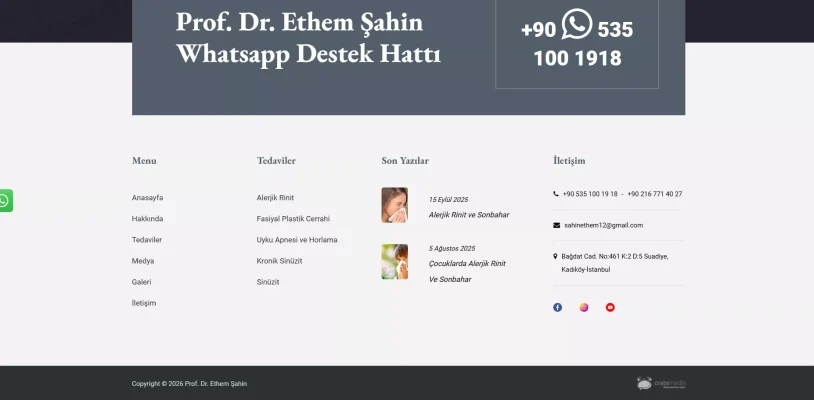Open thumbnail for Çocuklarda Alerjik Rinit post
Image resolution: width=814 pixels, height=400 pixels.
point(394,262)
